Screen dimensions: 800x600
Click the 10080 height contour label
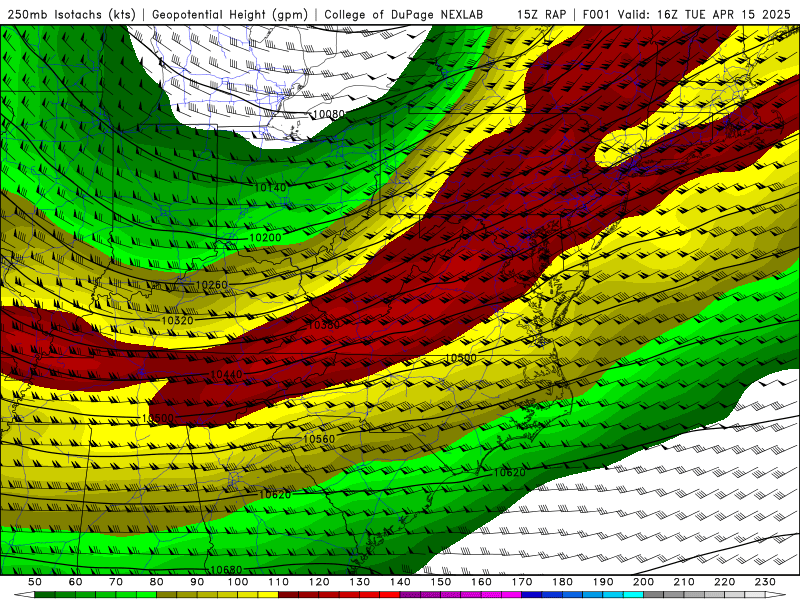point(329,114)
